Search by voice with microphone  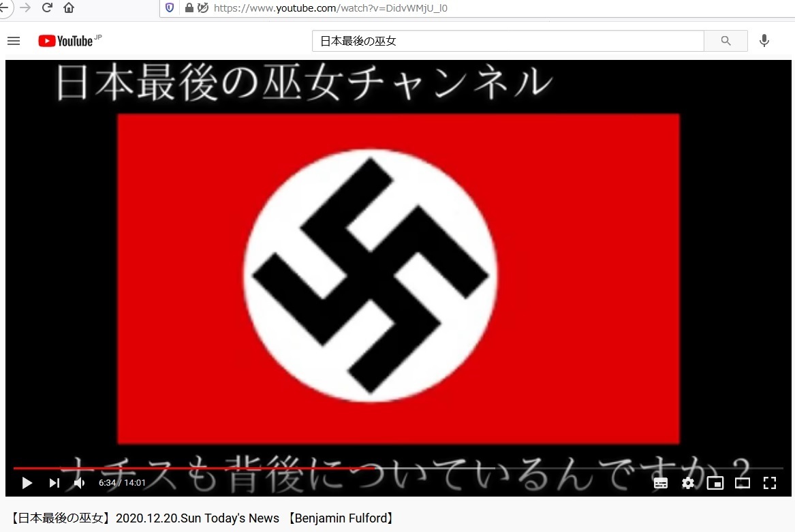point(764,41)
